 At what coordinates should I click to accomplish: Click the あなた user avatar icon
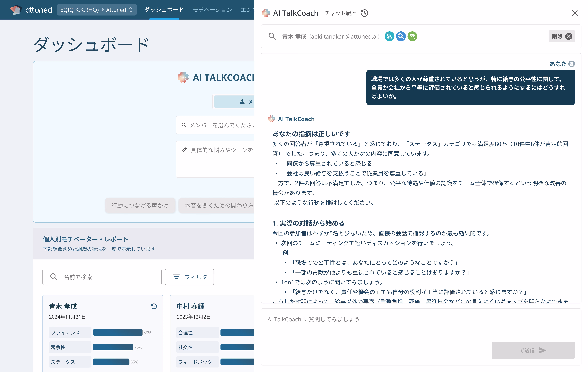pyautogui.click(x=571, y=64)
